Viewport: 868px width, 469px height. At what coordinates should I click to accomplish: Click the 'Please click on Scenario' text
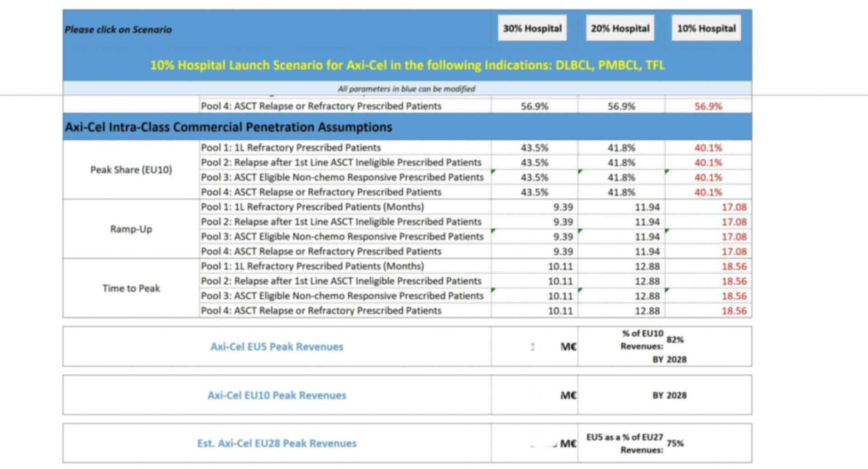[x=118, y=30]
